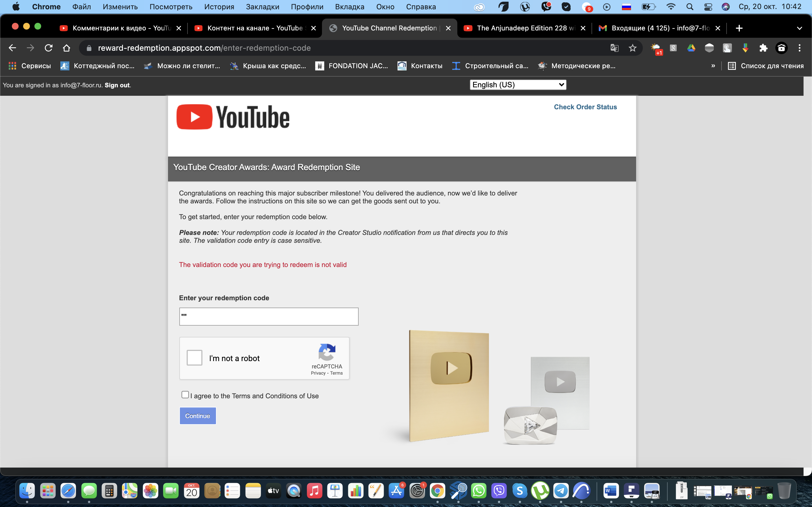Open the История menu item
Image resolution: width=812 pixels, height=507 pixels.
click(219, 6)
